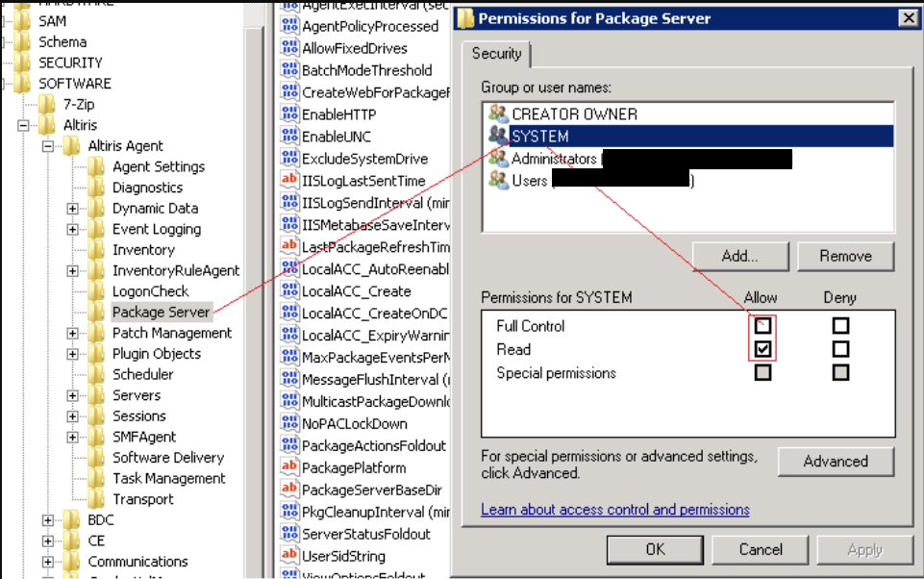Open the Security tab
Viewport: 924px width, 579px height.
pyautogui.click(x=497, y=54)
